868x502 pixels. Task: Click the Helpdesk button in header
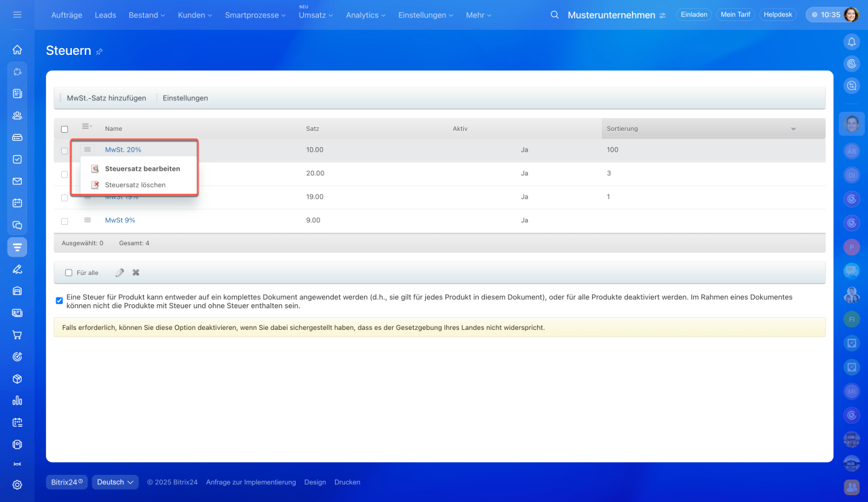pos(778,15)
